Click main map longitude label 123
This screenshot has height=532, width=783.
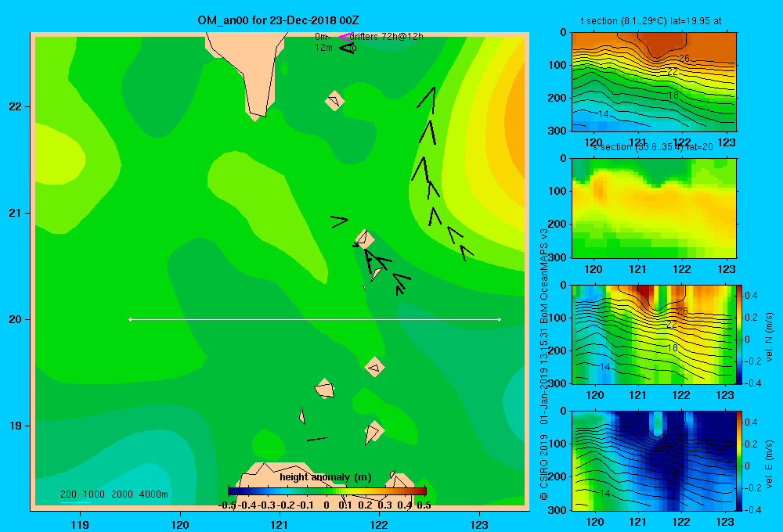pyautogui.click(x=479, y=524)
